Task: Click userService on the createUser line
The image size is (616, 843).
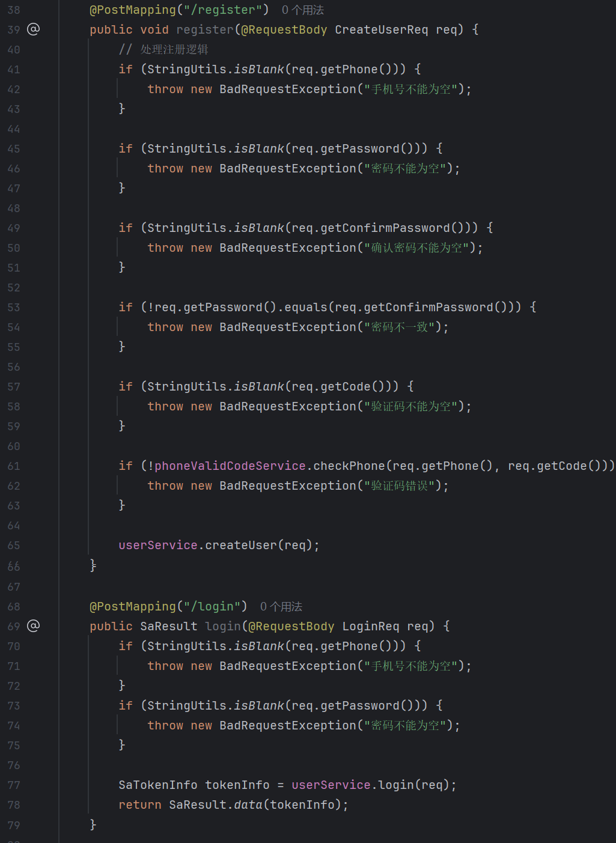Action: (x=158, y=545)
